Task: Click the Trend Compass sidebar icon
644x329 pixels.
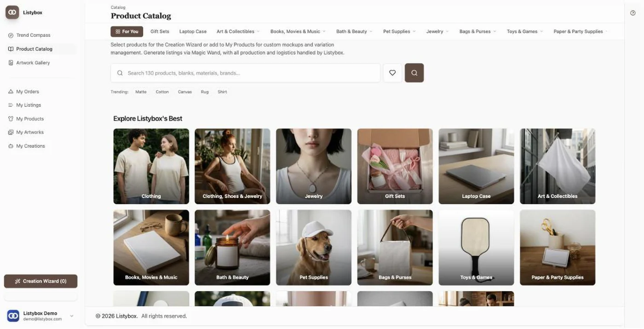Action: point(11,35)
